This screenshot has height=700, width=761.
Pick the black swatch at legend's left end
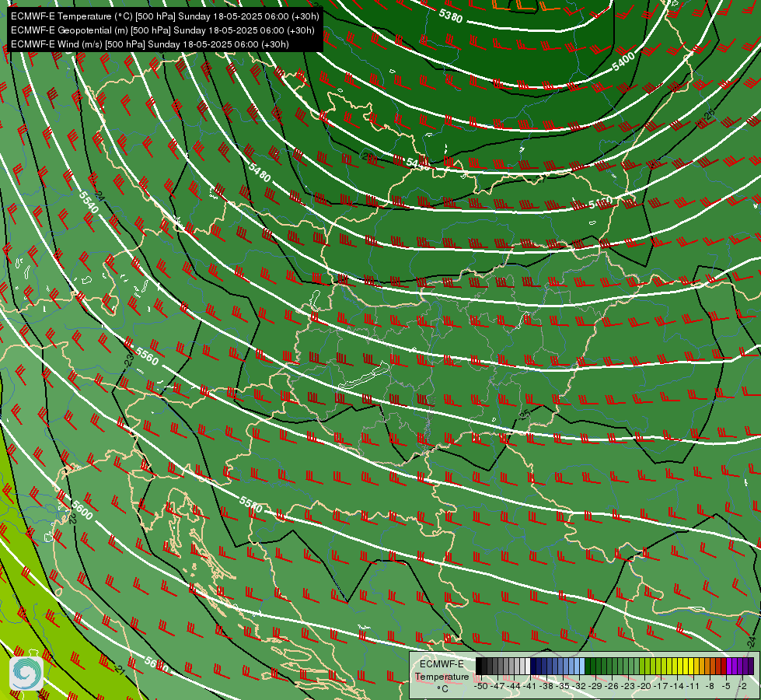pos(479,666)
